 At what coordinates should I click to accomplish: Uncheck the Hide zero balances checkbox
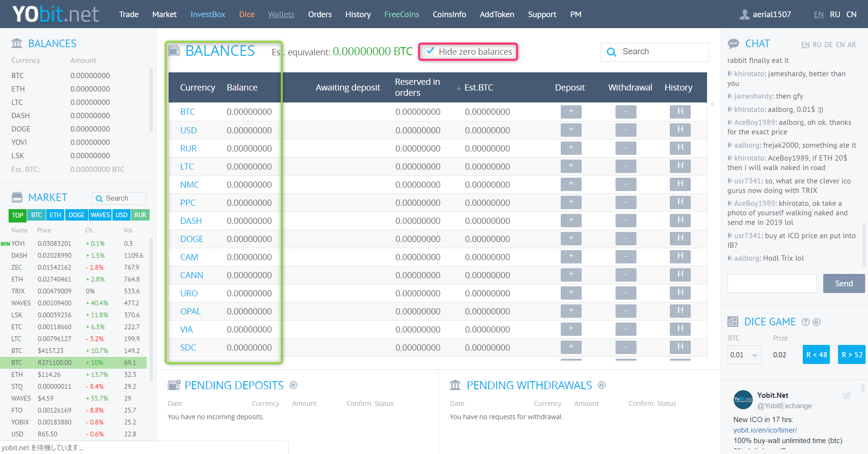(430, 51)
